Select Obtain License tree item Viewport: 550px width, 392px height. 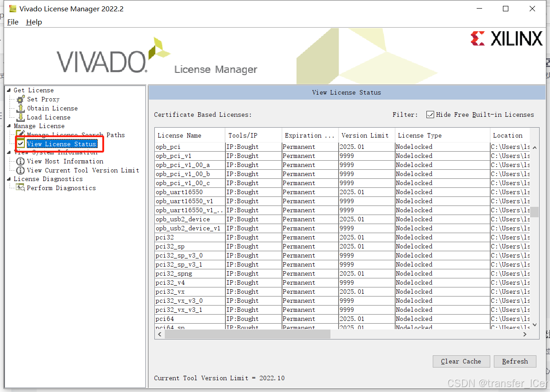tap(52, 108)
